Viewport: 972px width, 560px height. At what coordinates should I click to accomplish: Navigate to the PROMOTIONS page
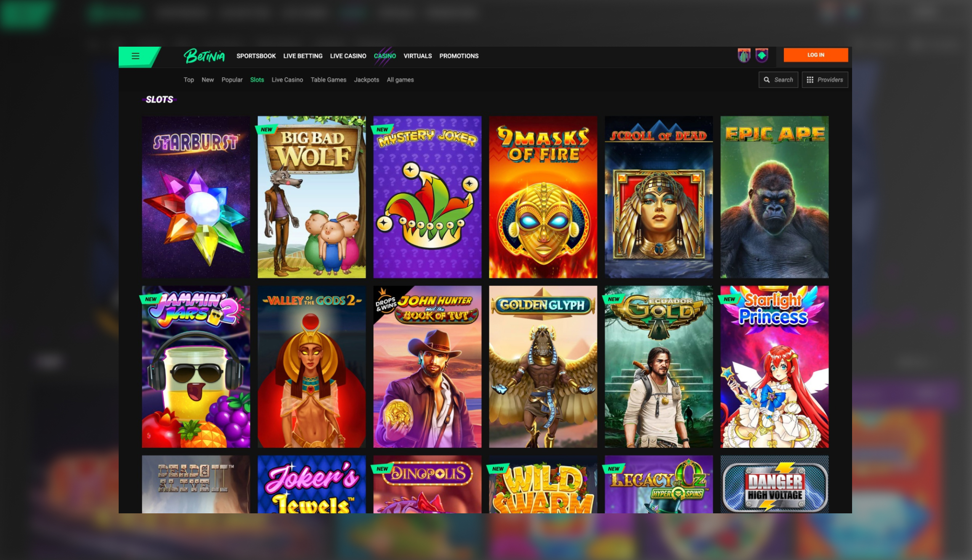pyautogui.click(x=459, y=56)
